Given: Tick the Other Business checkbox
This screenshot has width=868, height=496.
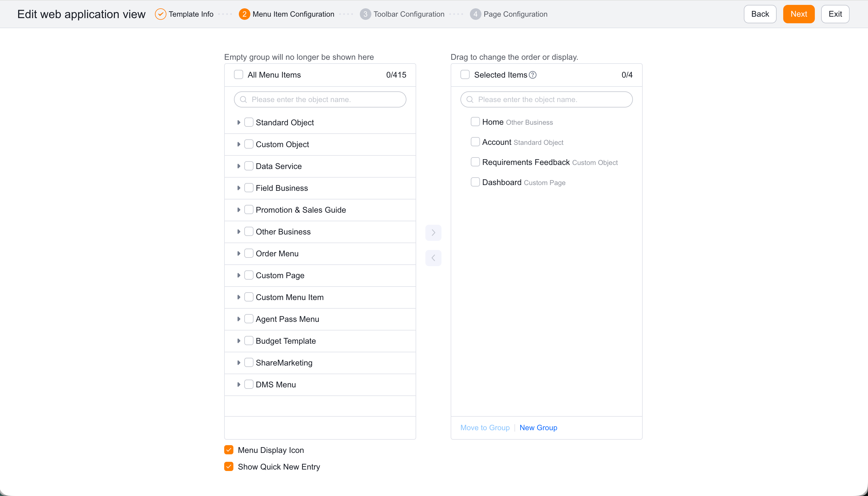Looking at the screenshot, I should [249, 231].
